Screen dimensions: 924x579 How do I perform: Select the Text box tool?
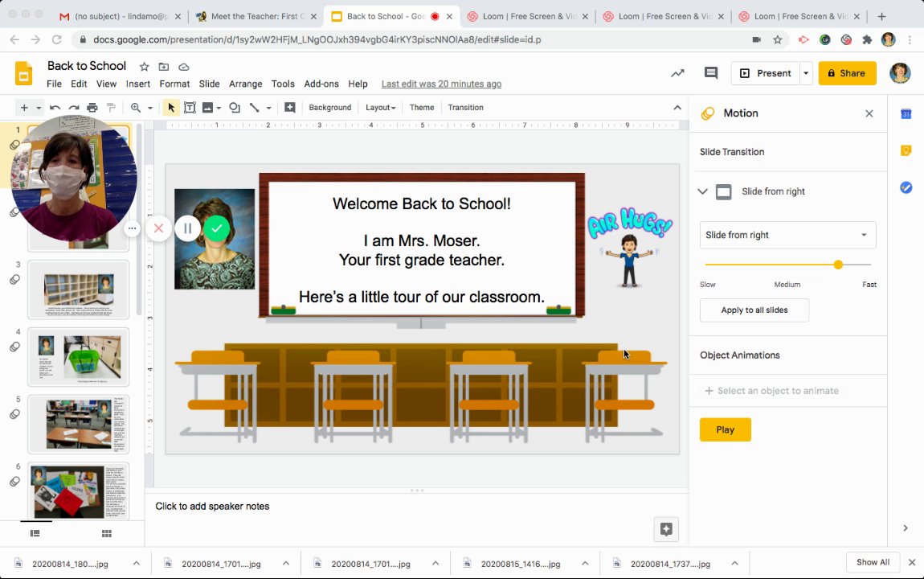tap(190, 107)
